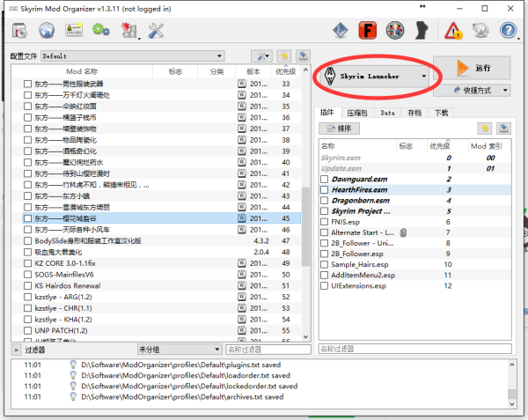Open the blue Help question mark icon
This screenshot has height=420, width=528.
click(x=508, y=30)
